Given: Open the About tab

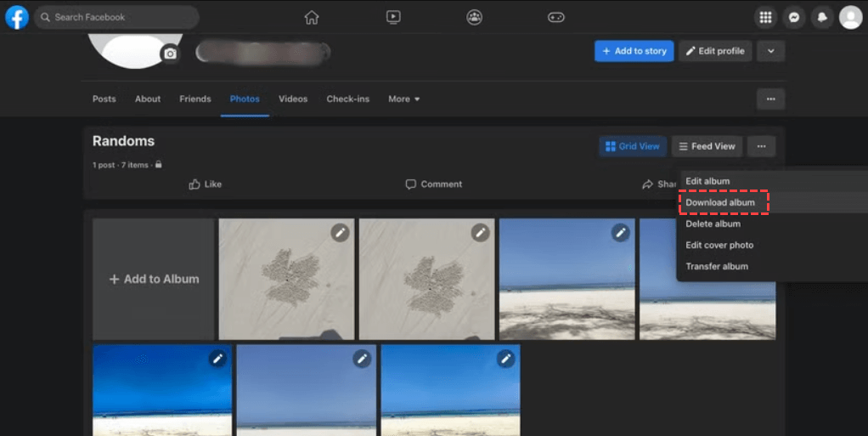Looking at the screenshot, I should (148, 99).
